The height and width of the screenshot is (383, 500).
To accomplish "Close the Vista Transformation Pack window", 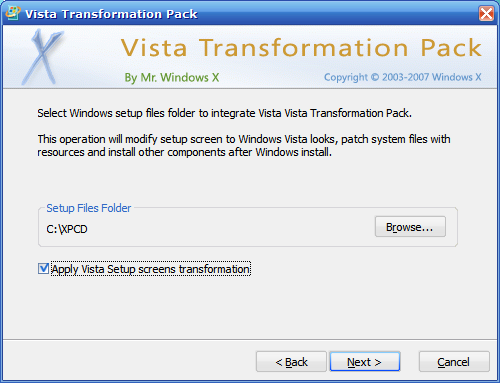I will (x=486, y=14).
